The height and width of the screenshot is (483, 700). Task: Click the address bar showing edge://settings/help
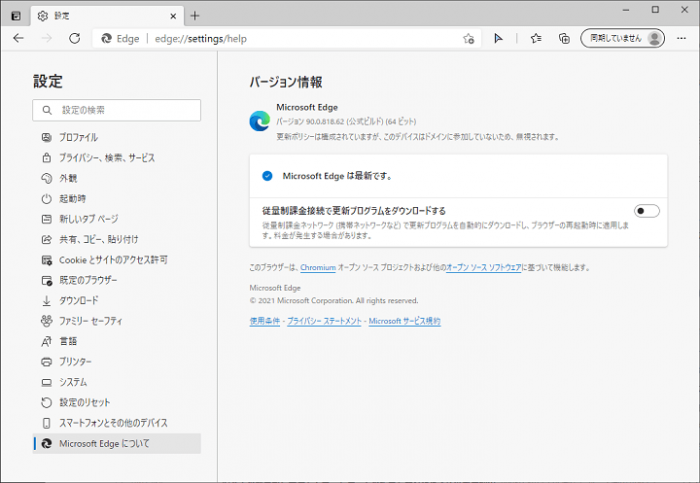point(286,39)
